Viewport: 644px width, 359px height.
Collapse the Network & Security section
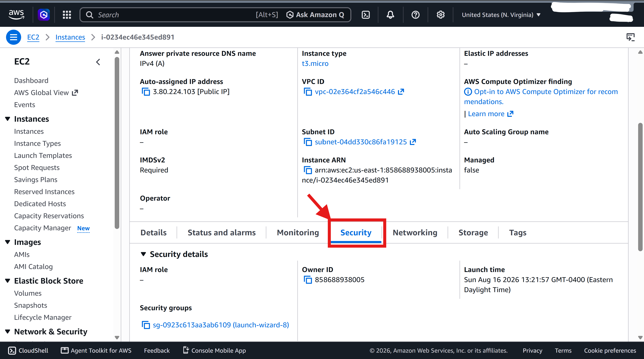tap(8, 332)
